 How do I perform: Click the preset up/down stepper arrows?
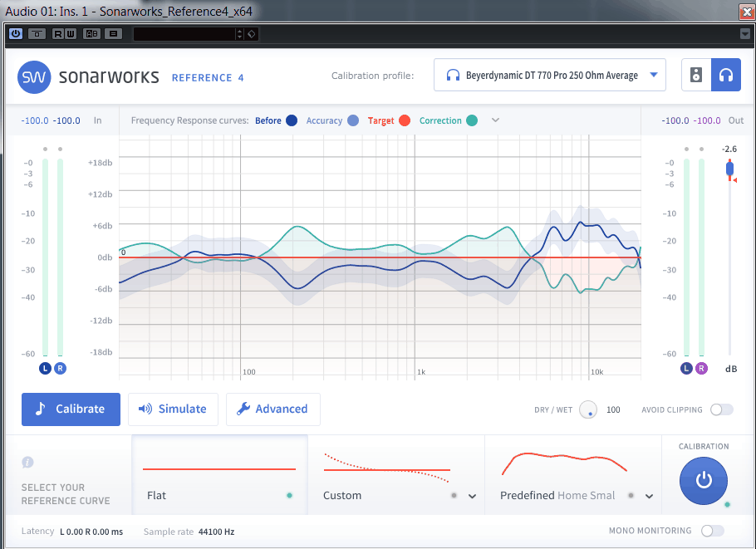click(239, 34)
